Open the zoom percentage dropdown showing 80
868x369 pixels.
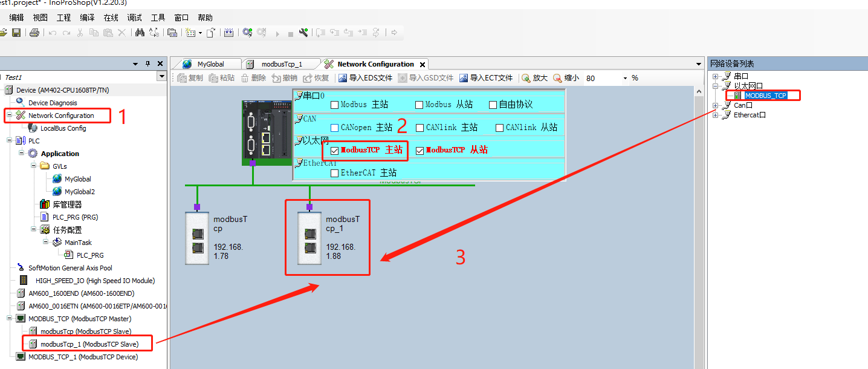point(625,78)
